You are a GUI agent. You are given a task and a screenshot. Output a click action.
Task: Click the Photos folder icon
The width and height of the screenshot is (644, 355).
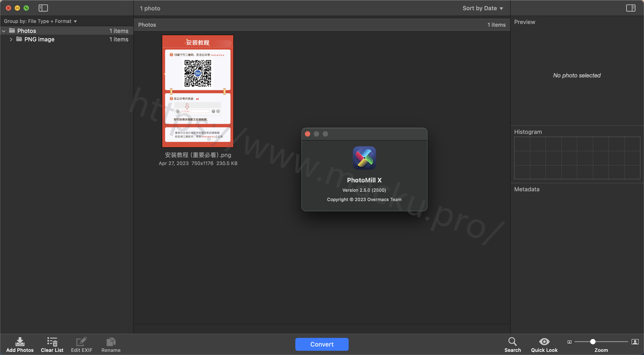pos(12,30)
